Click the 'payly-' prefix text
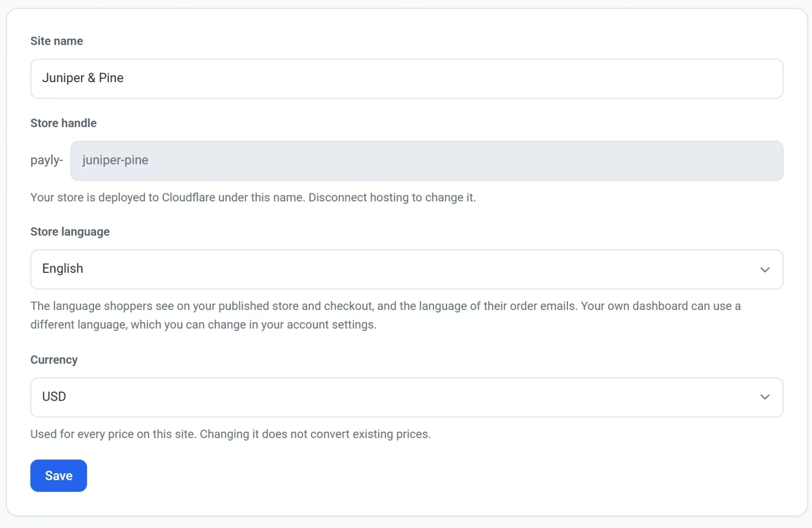Viewport: 812px width, 528px height. [47, 160]
